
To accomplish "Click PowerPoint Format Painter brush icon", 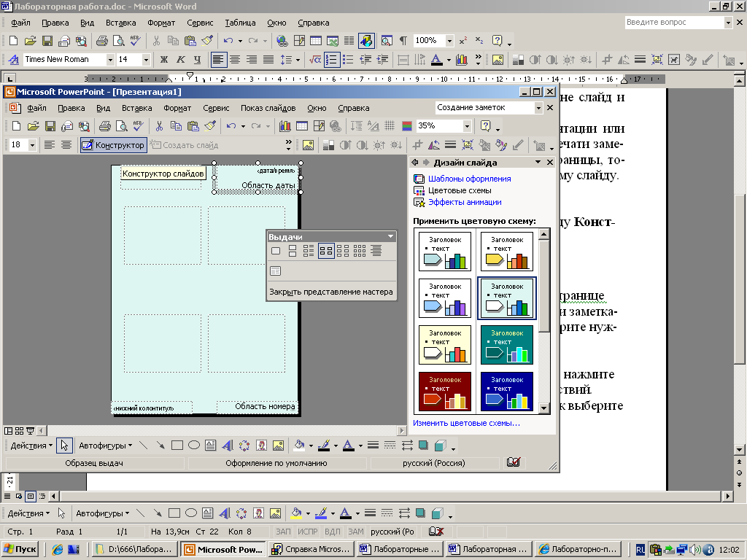I will tap(210, 126).
